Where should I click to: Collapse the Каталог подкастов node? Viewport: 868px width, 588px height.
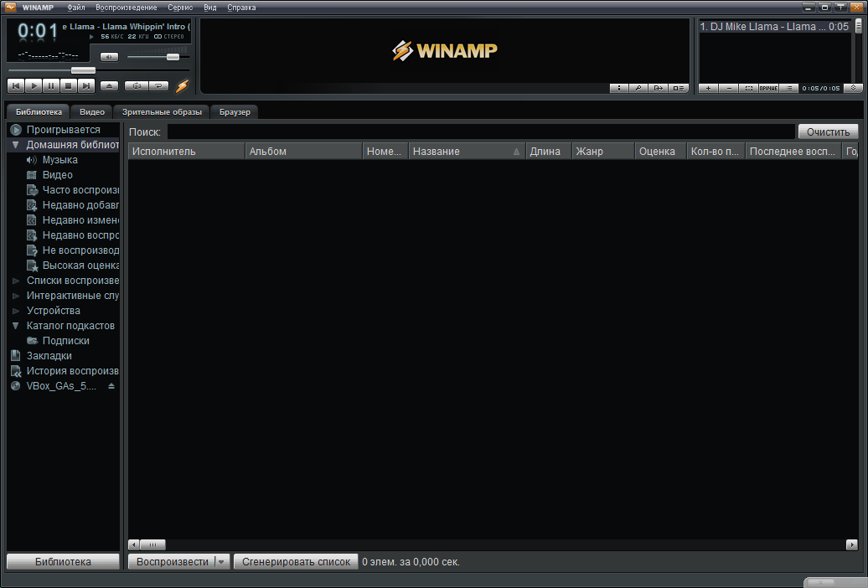pos(15,326)
